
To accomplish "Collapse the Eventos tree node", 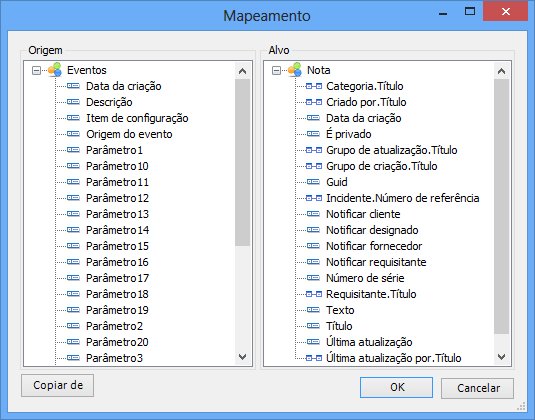I will click(36, 70).
